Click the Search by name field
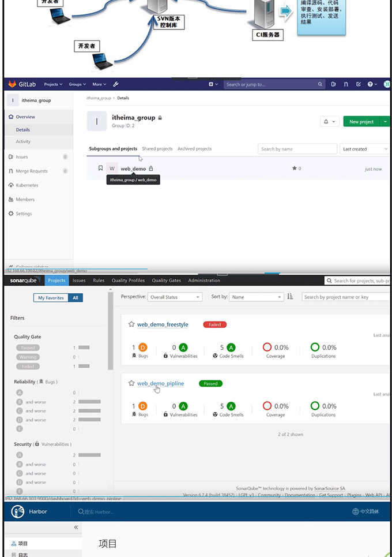392x557 pixels. [x=297, y=149]
